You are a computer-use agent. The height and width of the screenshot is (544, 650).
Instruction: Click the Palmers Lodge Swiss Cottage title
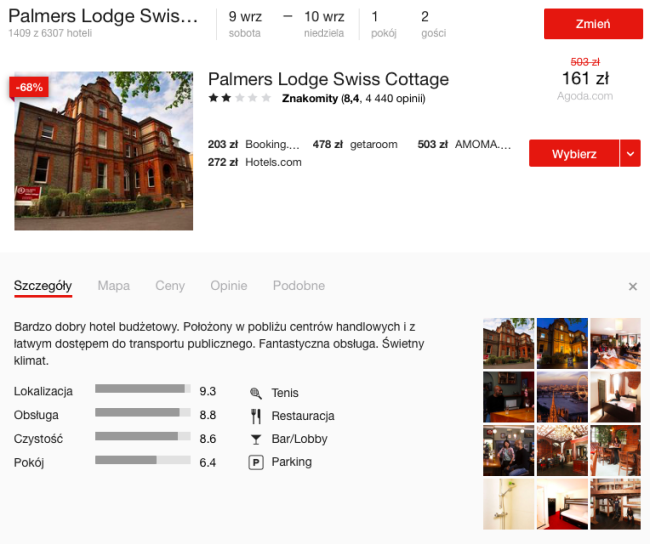pos(328,79)
